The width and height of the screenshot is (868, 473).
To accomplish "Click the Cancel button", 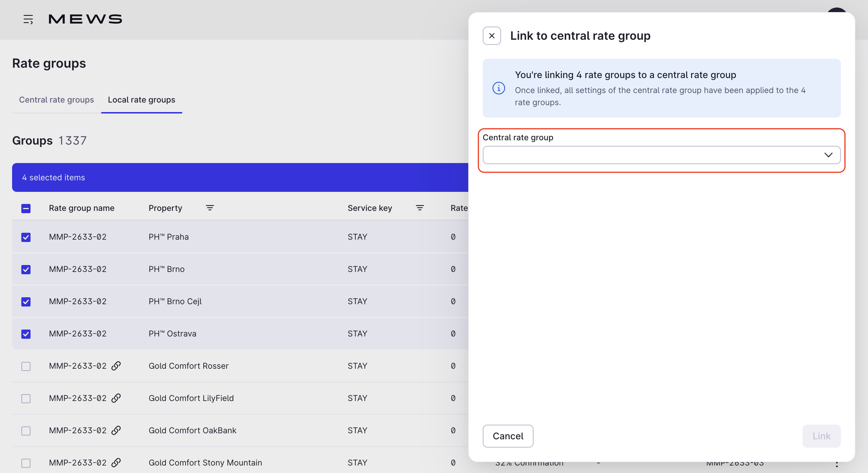I will click(508, 436).
